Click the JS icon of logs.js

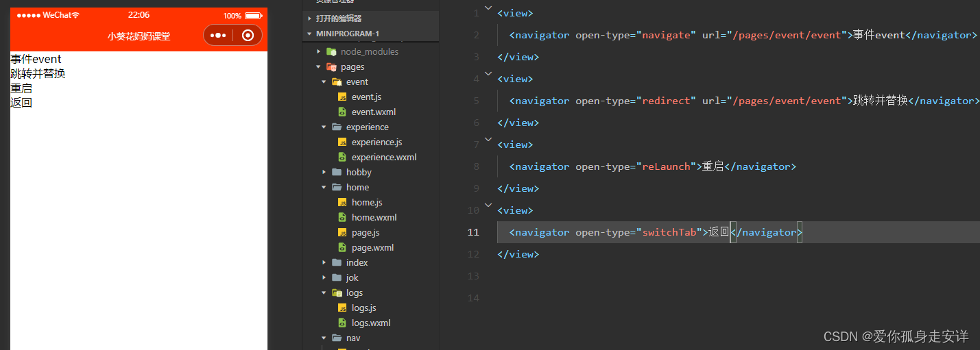point(342,308)
